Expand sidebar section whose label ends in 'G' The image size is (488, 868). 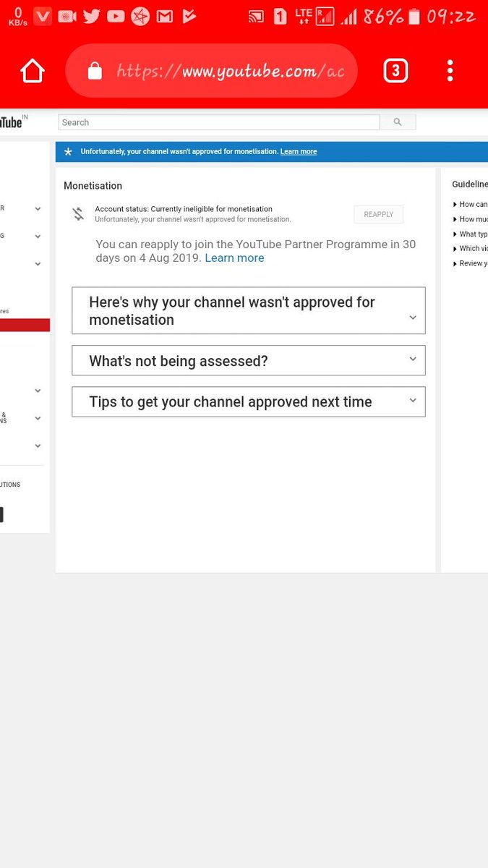pyautogui.click(x=38, y=236)
